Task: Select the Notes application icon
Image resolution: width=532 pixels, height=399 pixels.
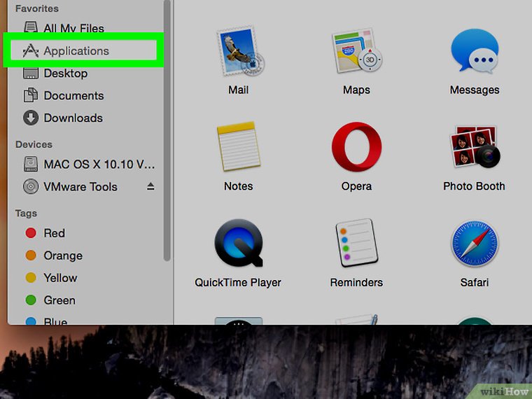Action: [238, 148]
